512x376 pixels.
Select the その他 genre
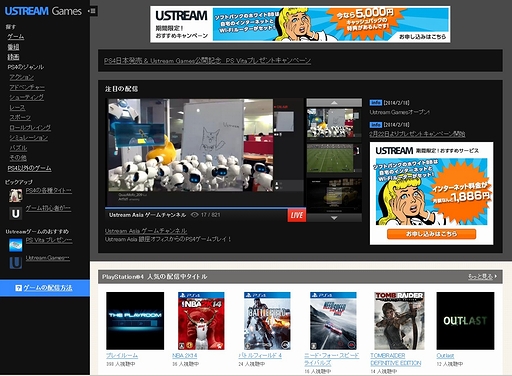(18, 158)
